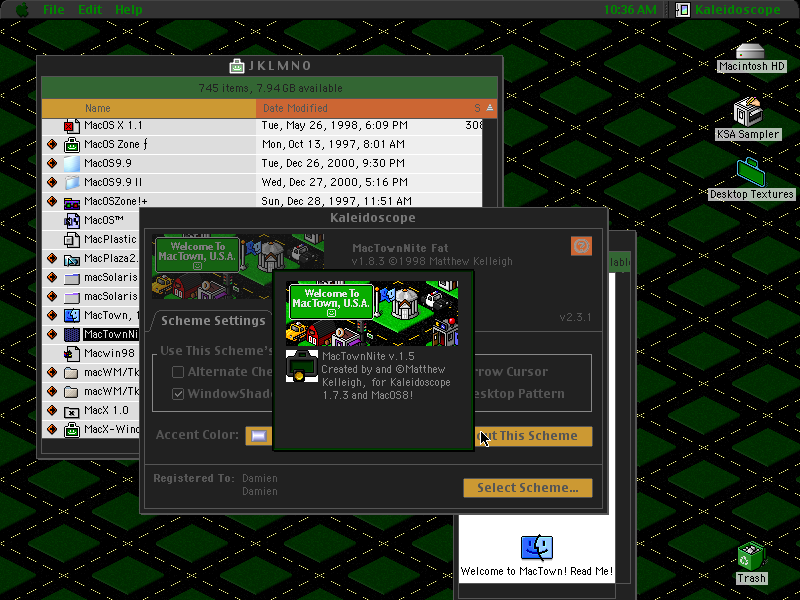The width and height of the screenshot is (800, 600).
Task: Click the MacOSZone!+ file icon
Action: click(71, 203)
